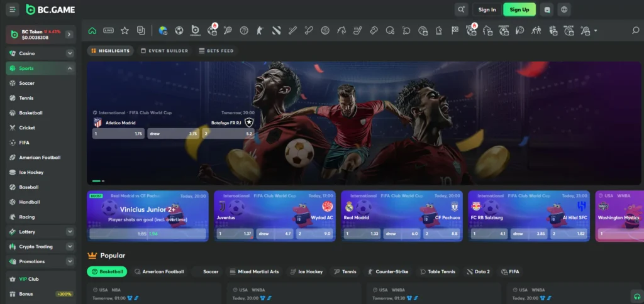Select Basketball filter under Popular

click(x=107, y=271)
